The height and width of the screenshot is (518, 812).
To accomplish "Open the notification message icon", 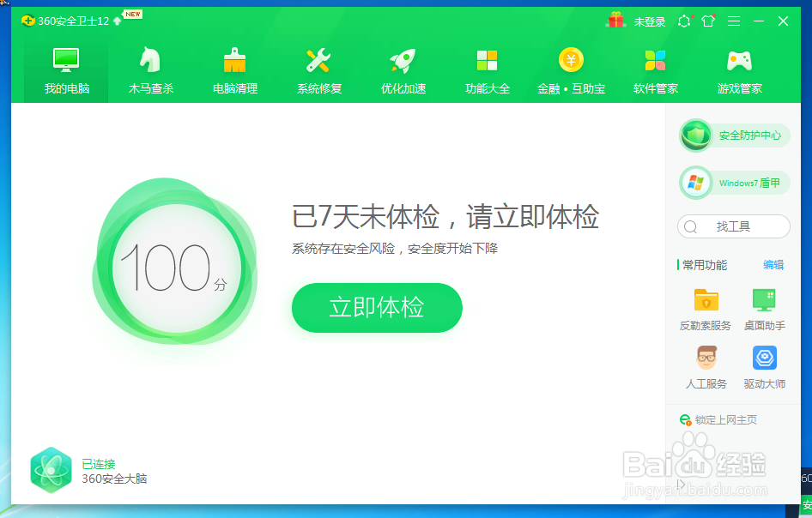I will tap(685, 21).
